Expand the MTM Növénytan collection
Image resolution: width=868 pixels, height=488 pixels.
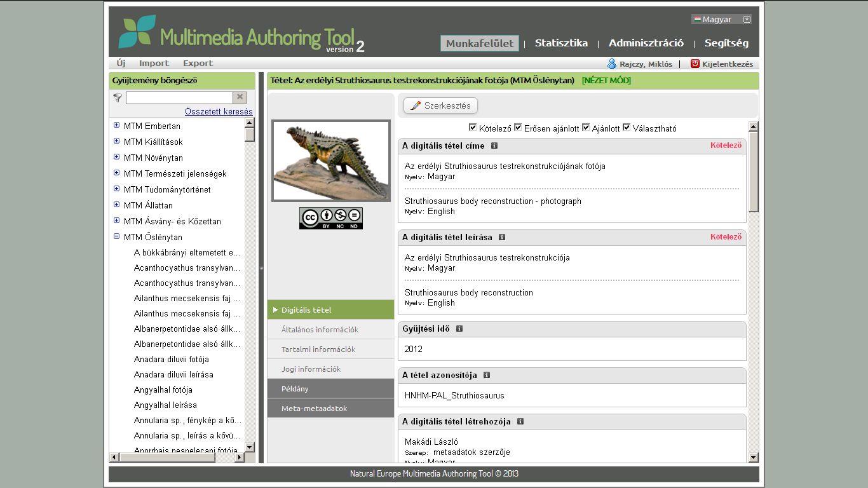116,157
